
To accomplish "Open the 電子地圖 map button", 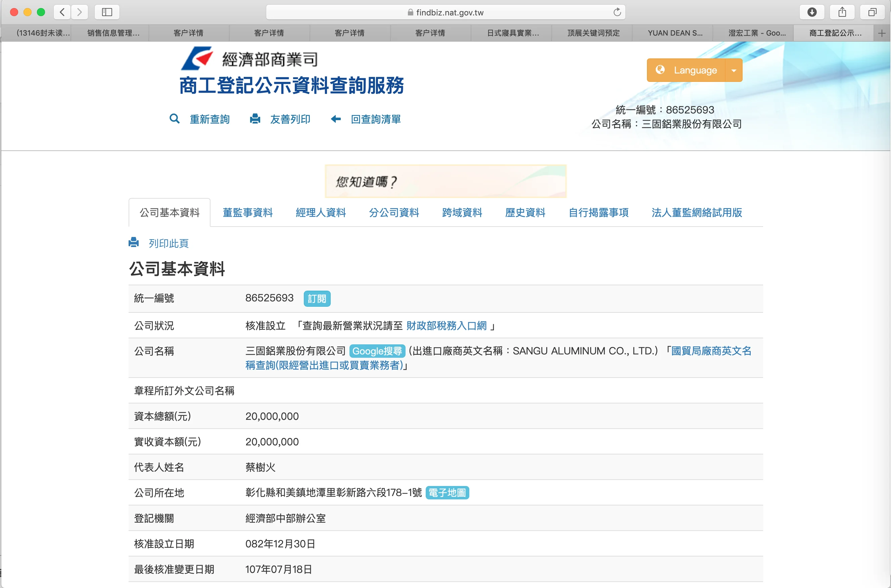I will pos(447,492).
